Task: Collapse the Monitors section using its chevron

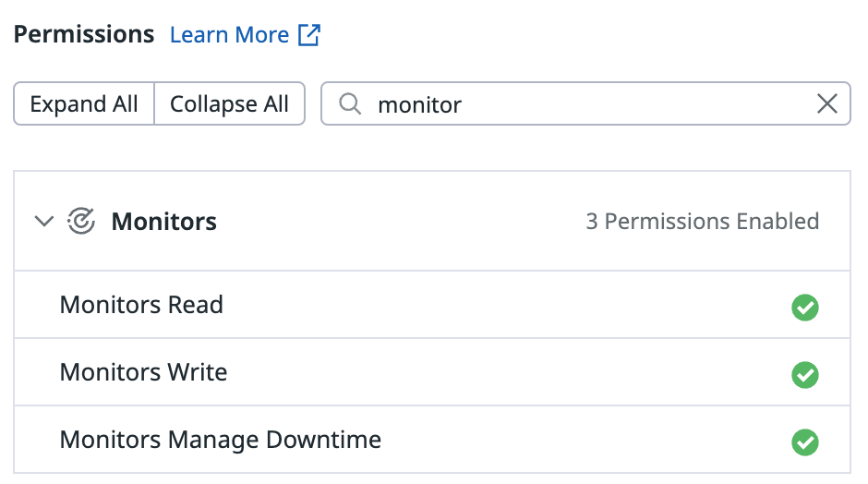Action: click(43, 222)
